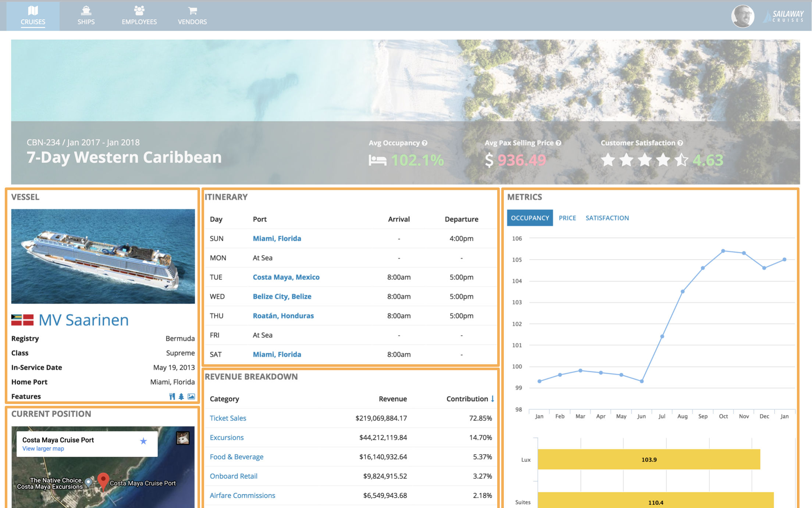
Task: Open View larger map link
Action: [x=43, y=448]
